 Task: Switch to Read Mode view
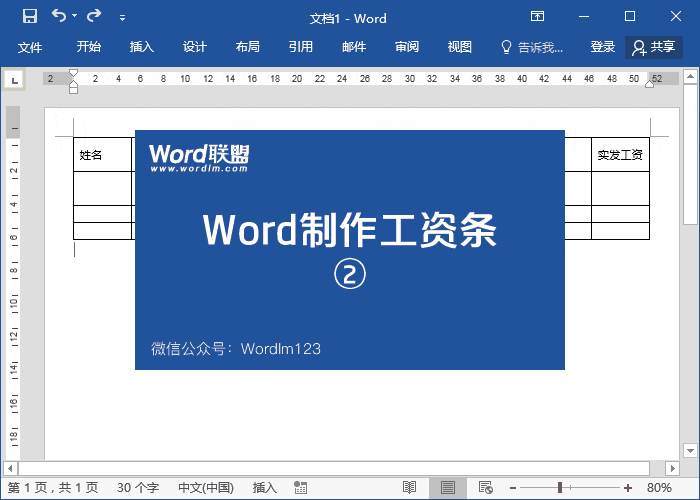tap(409, 488)
